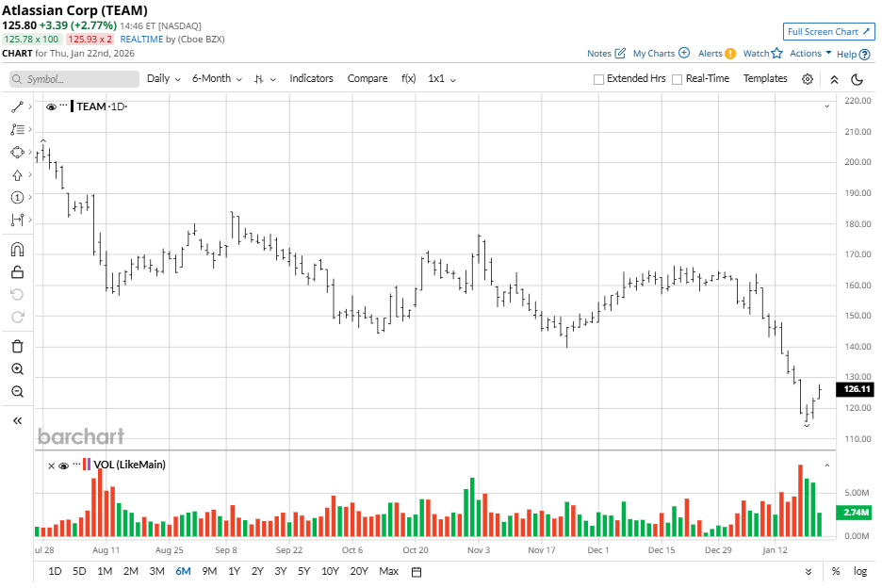Click the zoom in magnifier
The image size is (882, 588).
pyautogui.click(x=18, y=369)
